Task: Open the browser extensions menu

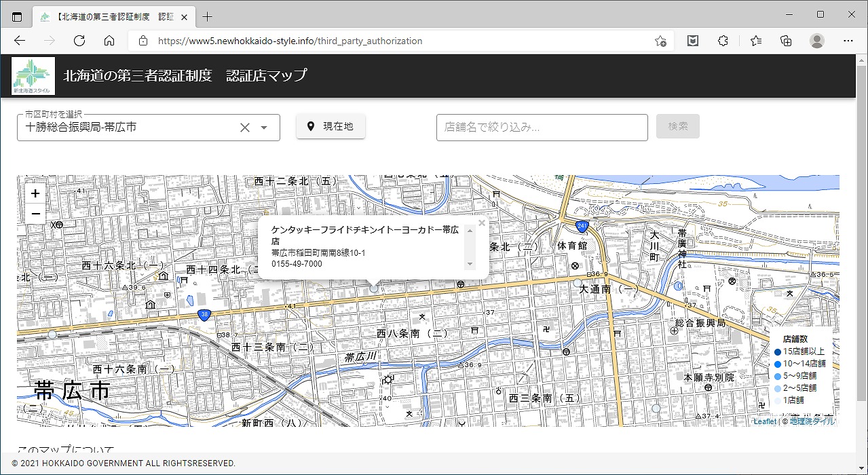Action: 723,41
